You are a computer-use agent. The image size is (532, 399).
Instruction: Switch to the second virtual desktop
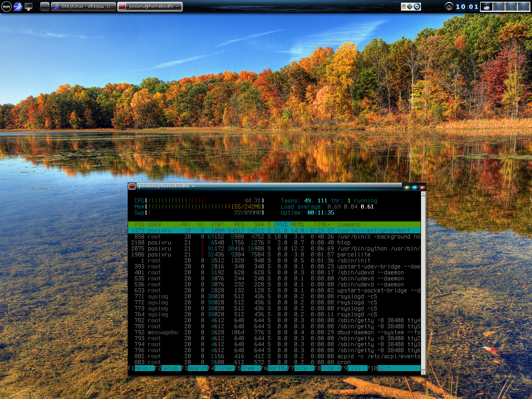pyautogui.click(x=499, y=7)
